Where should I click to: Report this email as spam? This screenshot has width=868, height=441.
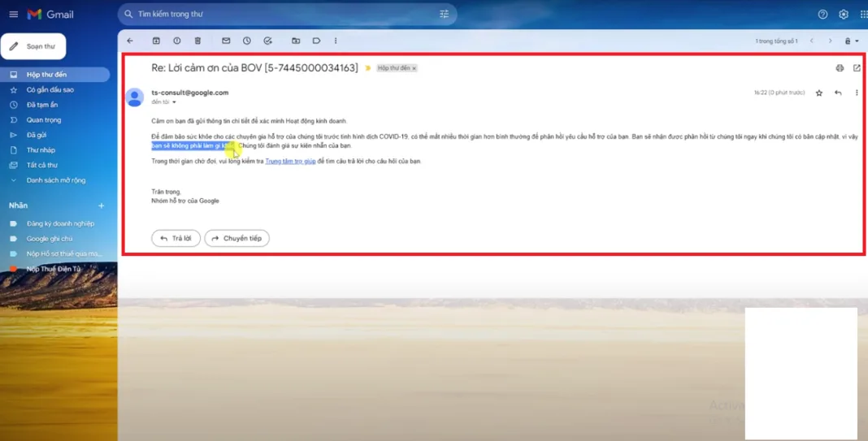(176, 41)
